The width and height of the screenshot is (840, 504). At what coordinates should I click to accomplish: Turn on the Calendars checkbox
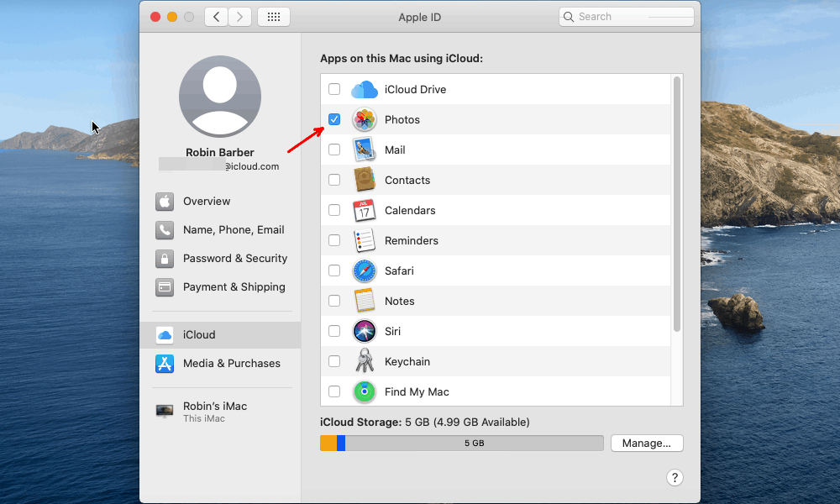pos(334,210)
